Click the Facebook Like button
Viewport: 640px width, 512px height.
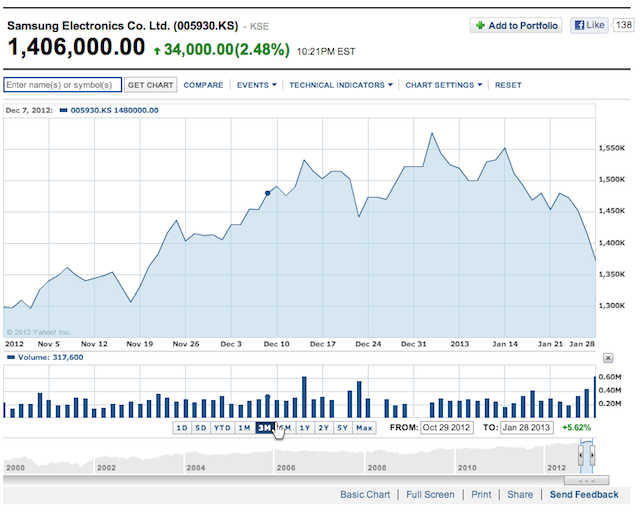[589, 25]
